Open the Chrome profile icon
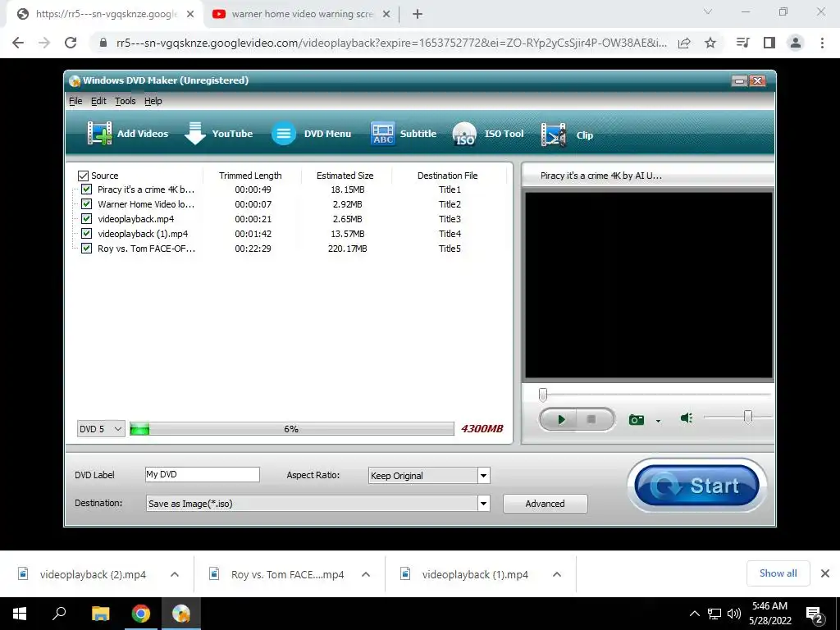 click(796, 43)
